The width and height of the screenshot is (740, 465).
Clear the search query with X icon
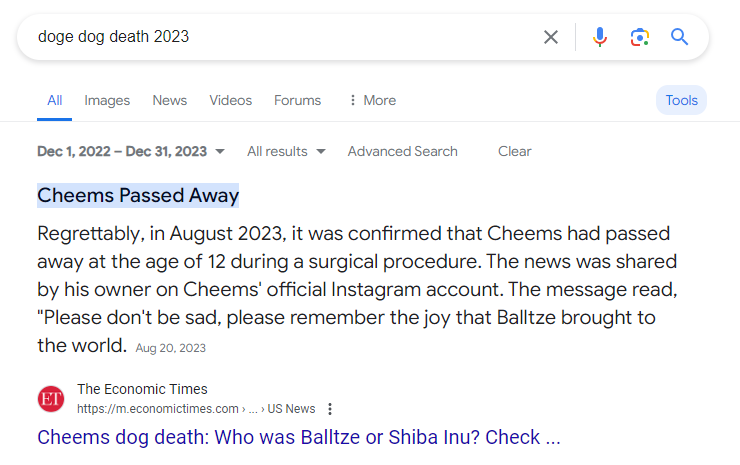click(551, 37)
